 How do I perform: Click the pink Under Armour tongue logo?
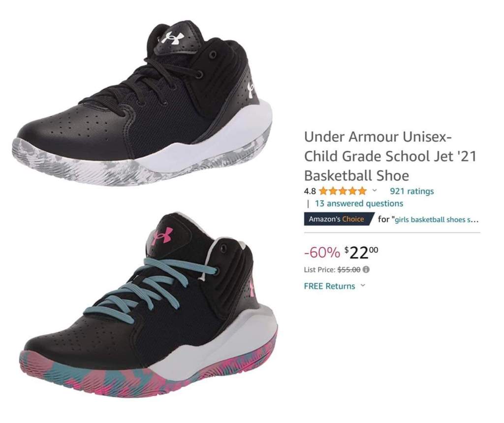tap(162, 235)
